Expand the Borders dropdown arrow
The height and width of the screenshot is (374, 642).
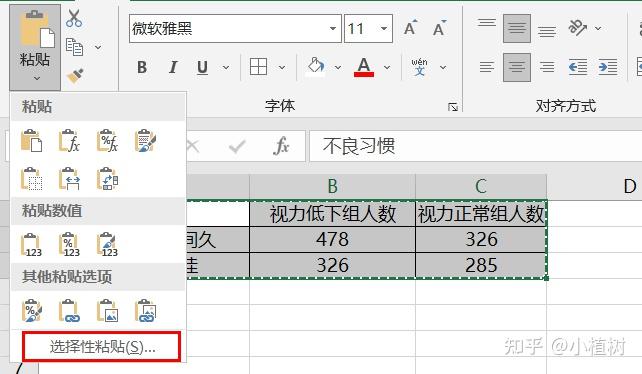point(282,67)
